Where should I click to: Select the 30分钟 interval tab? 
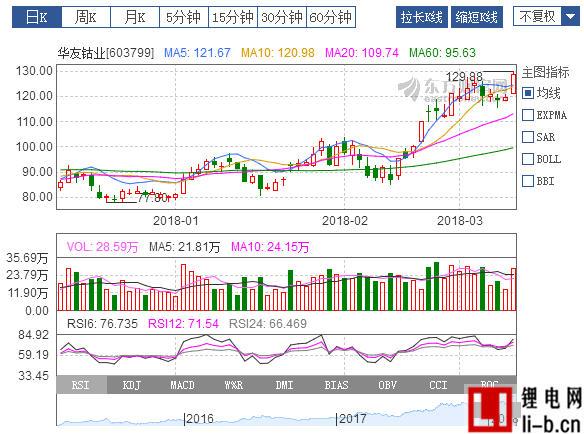pos(282,17)
